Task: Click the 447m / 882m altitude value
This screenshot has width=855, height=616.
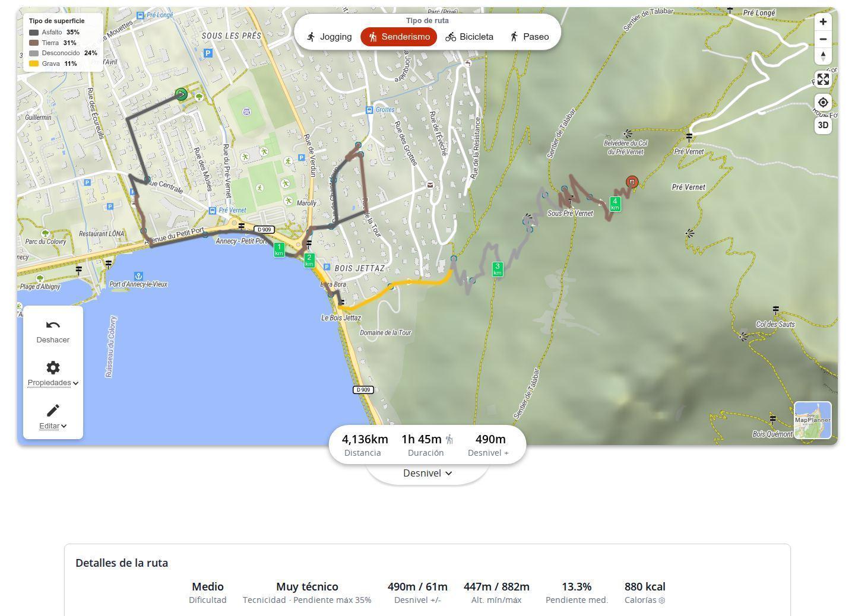Action: pyautogui.click(x=496, y=586)
